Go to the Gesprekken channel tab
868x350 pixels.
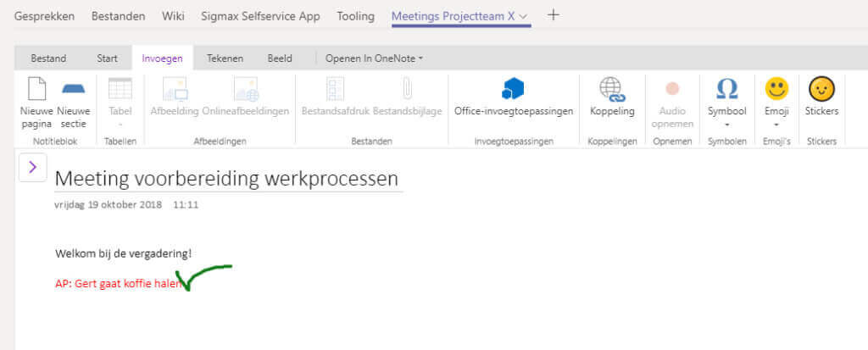[44, 16]
